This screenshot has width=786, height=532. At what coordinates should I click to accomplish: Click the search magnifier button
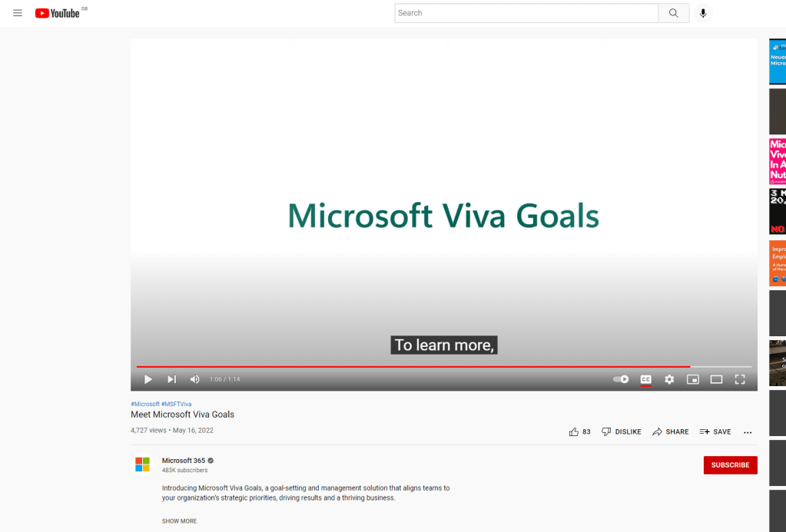[x=674, y=13]
